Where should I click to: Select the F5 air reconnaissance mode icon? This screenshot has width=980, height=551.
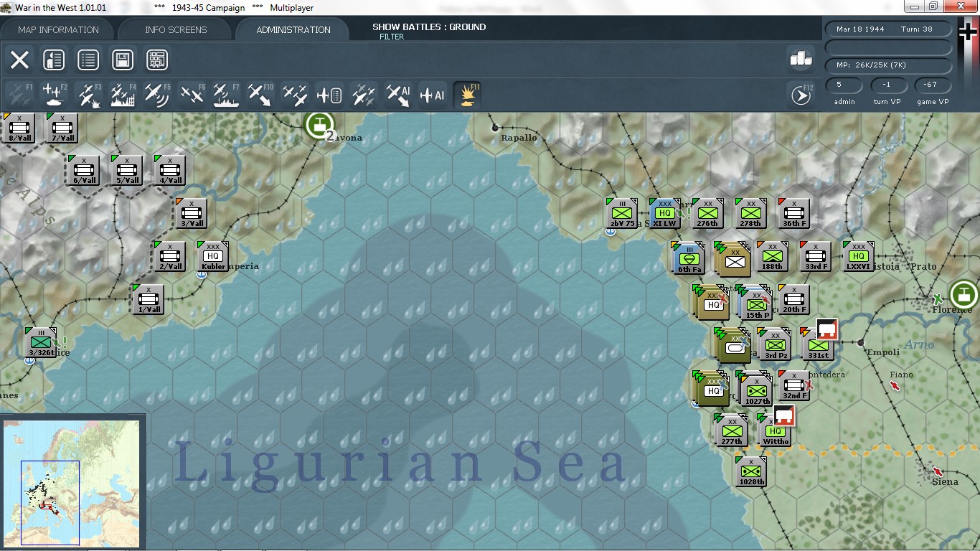pos(157,95)
